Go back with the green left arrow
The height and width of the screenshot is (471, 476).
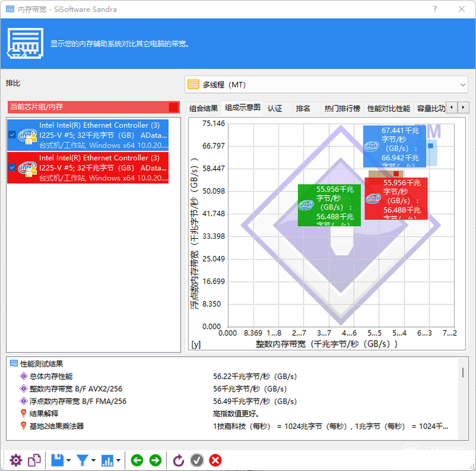(x=137, y=460)
